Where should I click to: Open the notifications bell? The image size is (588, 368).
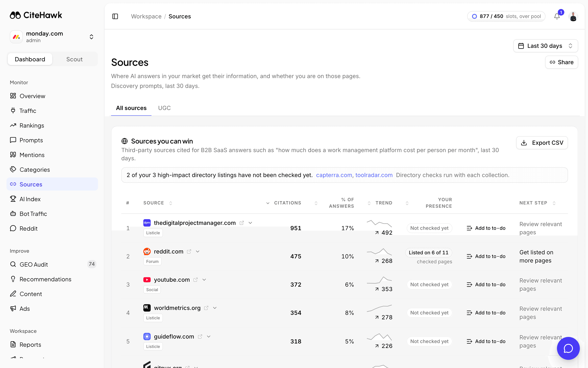pos(557,16)
